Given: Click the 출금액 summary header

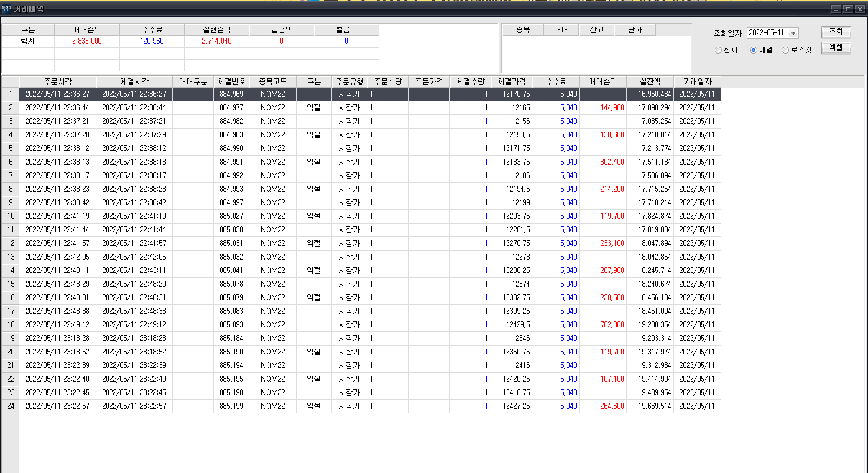Looking at the screenshot, I should coord(346,30).
